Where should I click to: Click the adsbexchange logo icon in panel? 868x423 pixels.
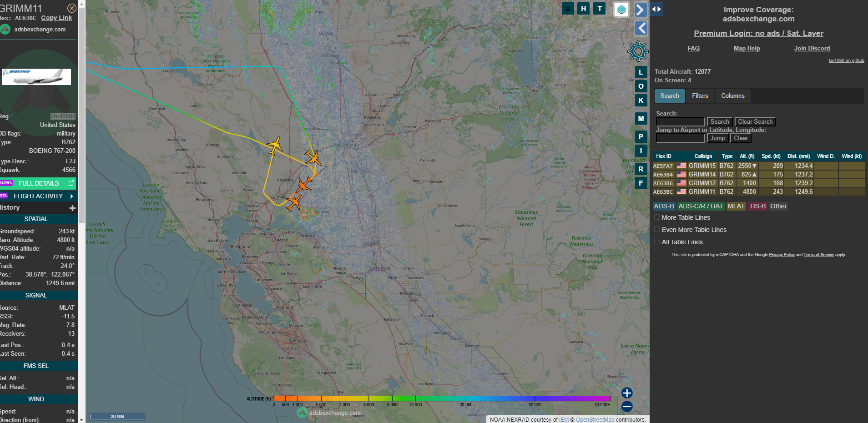[x=5, y=29]
